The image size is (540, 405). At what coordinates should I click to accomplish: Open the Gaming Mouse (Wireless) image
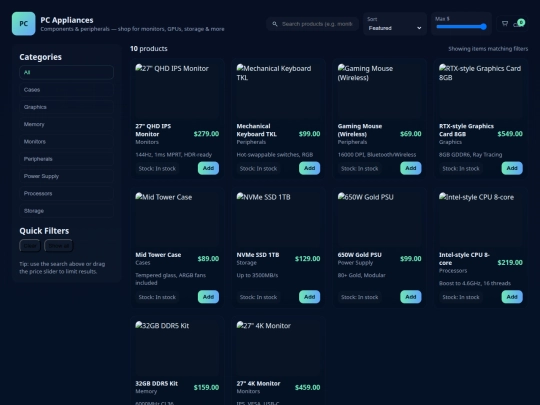[380, 91]
